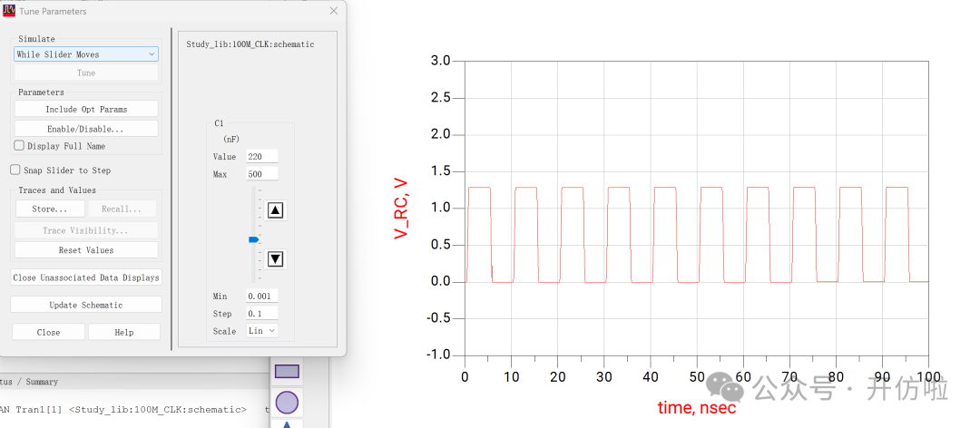The image size is (980, 428).
Task: Close the Tune Parameters window with X
Action: [x=333, y=11]
